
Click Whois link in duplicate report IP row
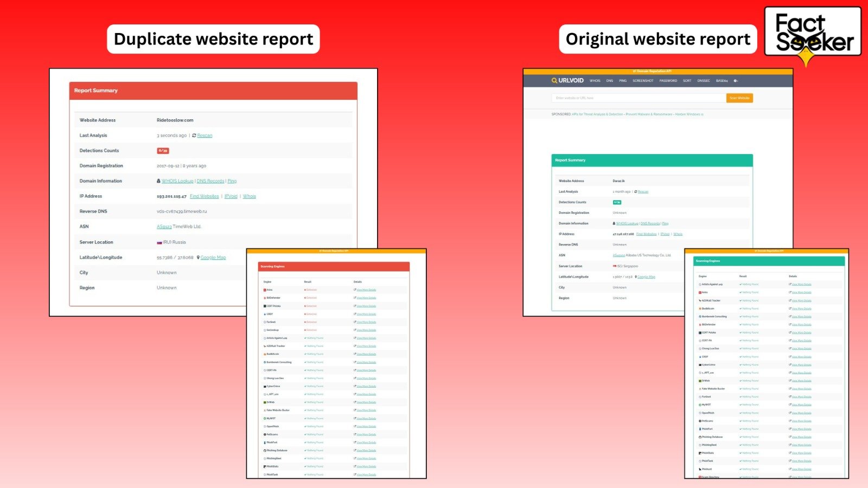click(x=250, y=196)
